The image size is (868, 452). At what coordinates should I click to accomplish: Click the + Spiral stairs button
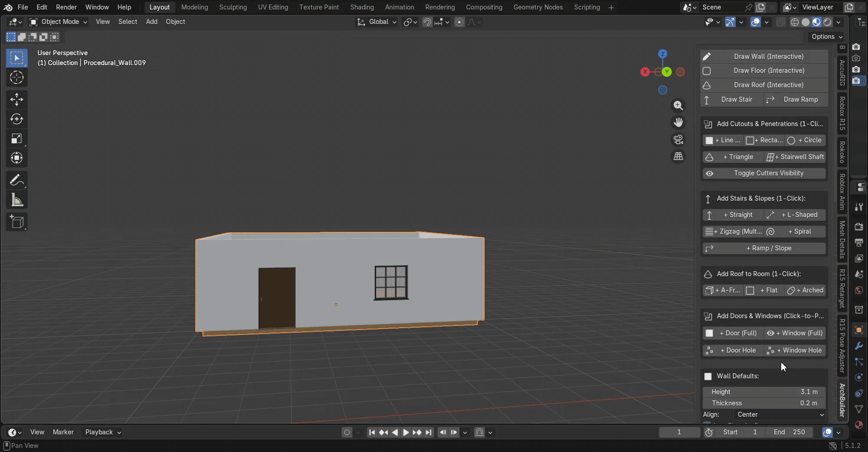(x=795, y=231)
